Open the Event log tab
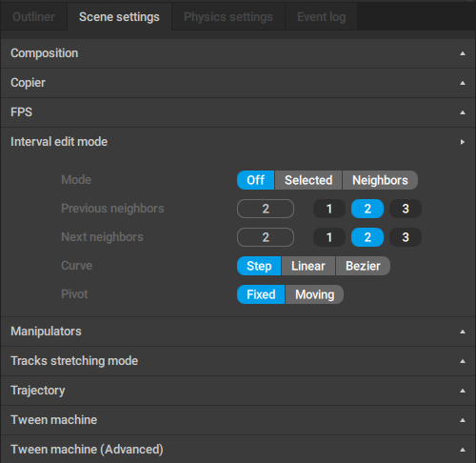The image size is (476, 463). coord(321,17)
